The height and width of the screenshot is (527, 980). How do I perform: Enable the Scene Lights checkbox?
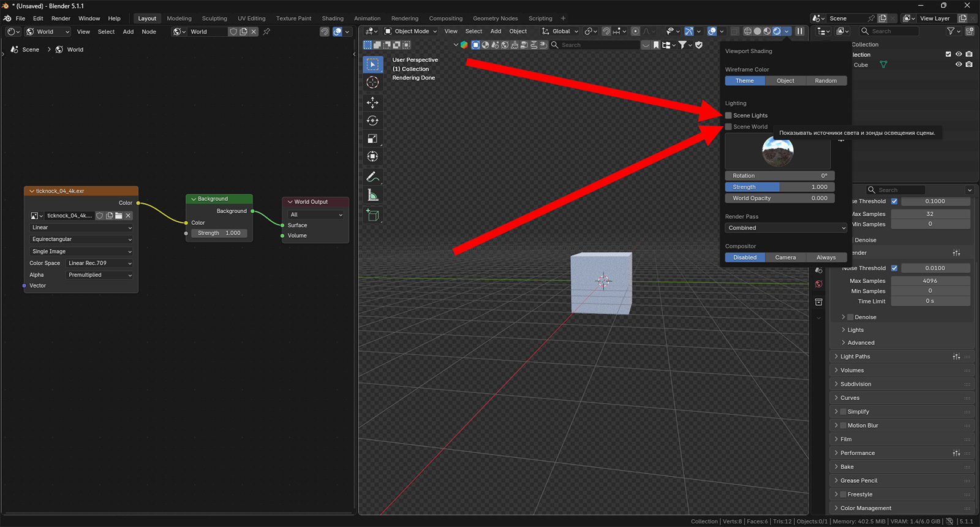(x=728, y=115)
